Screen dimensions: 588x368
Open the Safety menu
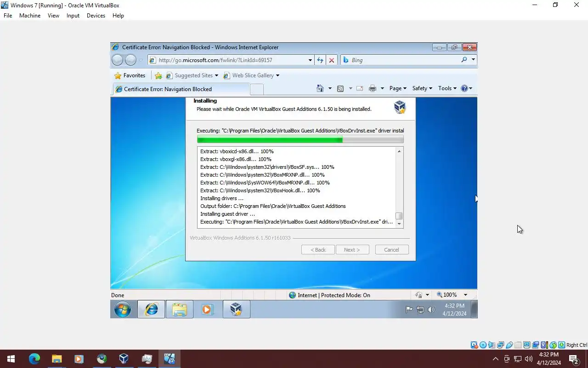pos(422,88)
